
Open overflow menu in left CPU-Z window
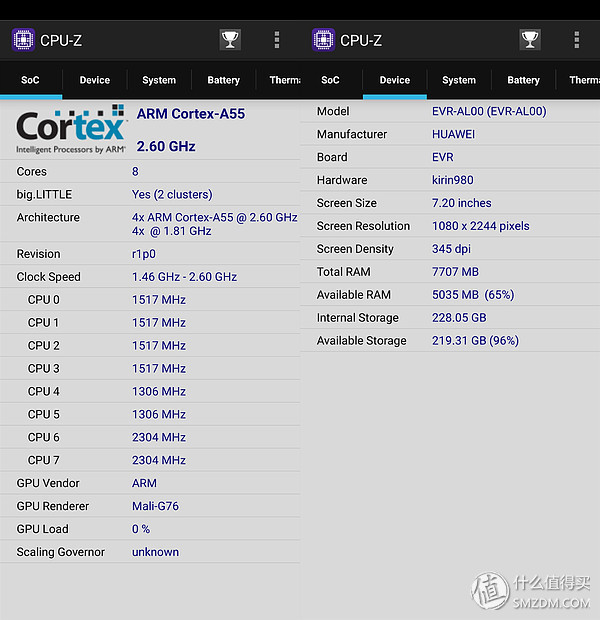pyautogui.click(x=277, y=40)
